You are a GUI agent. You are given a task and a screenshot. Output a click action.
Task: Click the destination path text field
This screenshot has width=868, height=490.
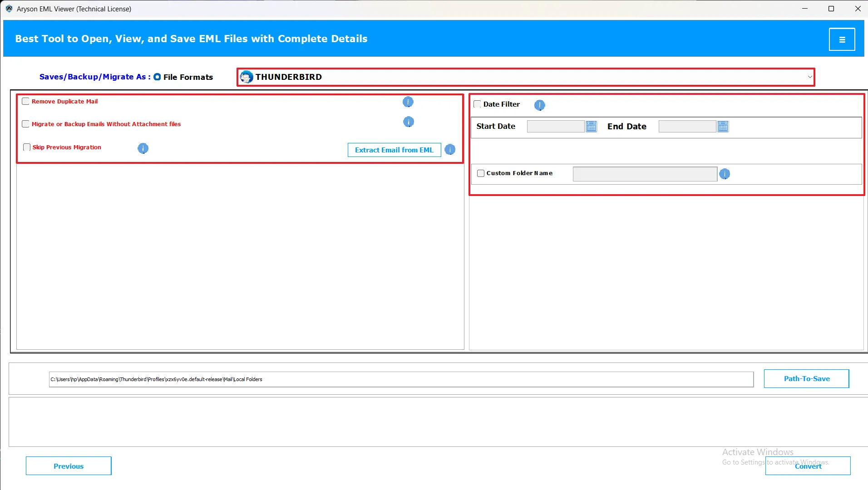(401, 380)
